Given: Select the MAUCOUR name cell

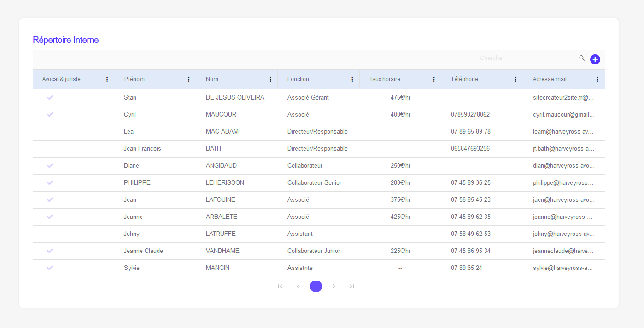Looking at the screenshot, I should coord(221,115).
